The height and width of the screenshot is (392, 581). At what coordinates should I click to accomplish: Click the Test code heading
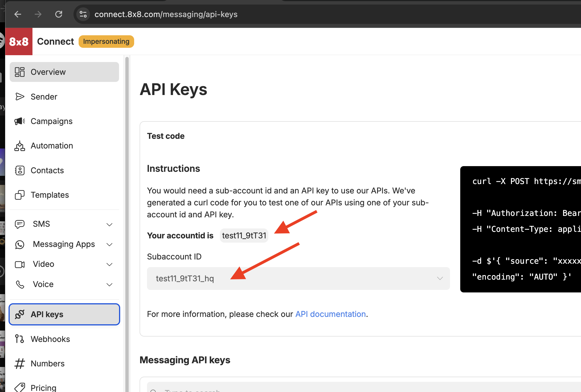pyautogui.click(x=166, y=136)
